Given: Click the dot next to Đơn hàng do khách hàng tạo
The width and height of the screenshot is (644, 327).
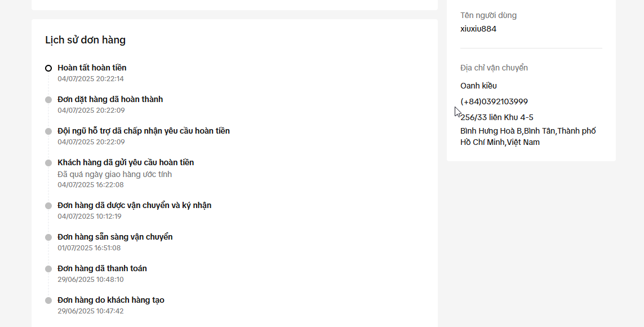Looking at the screenshot, I should coord(48,301).
